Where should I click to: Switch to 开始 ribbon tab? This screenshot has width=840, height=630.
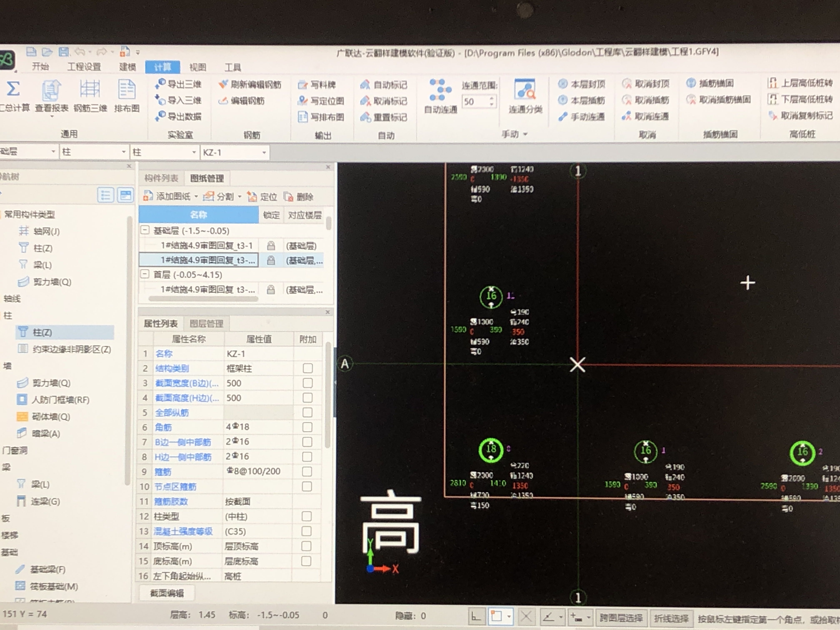(40, 67)
